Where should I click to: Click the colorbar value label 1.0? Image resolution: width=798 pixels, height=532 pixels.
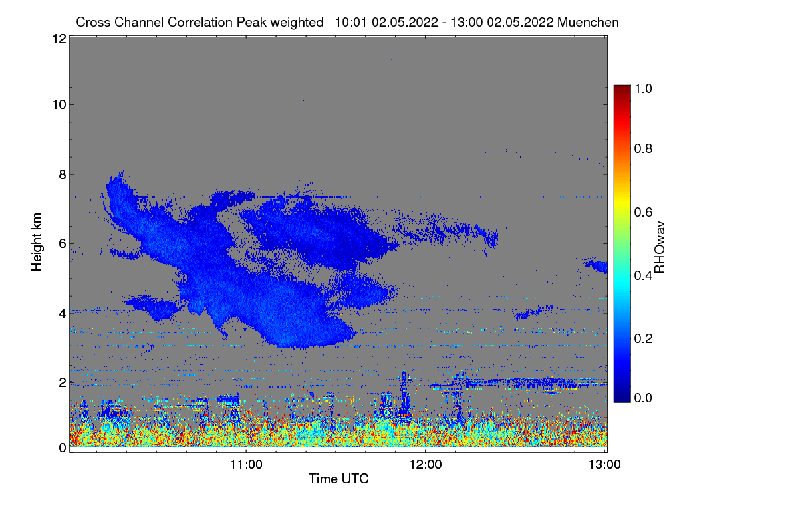pos(644,88)
